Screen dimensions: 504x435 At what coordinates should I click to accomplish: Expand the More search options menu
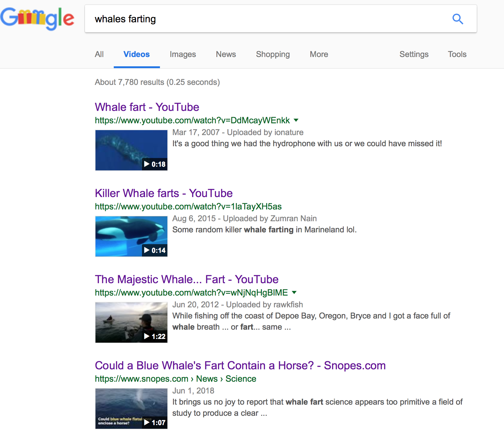[x=319, y=54]
